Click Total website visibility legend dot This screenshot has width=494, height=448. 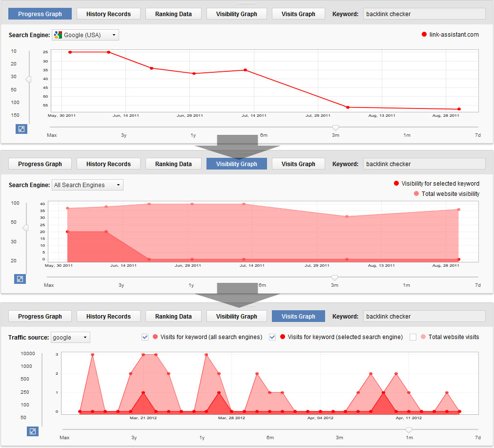pos(416,193)
